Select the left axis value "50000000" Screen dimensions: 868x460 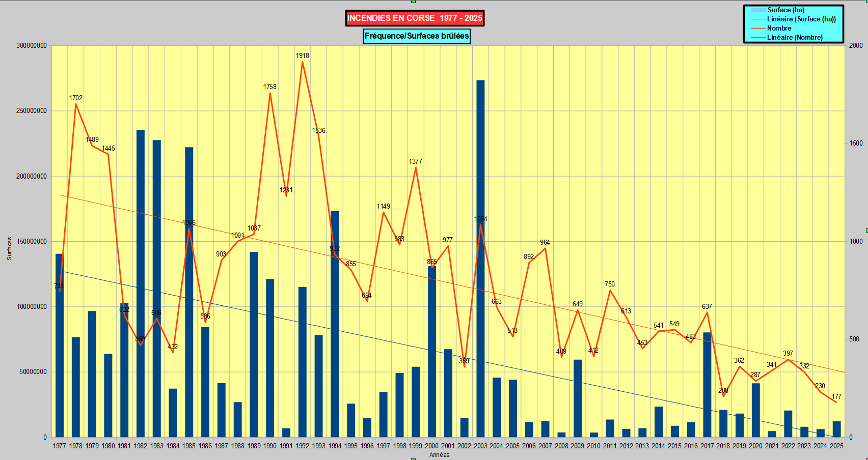(x=33, y=372)
